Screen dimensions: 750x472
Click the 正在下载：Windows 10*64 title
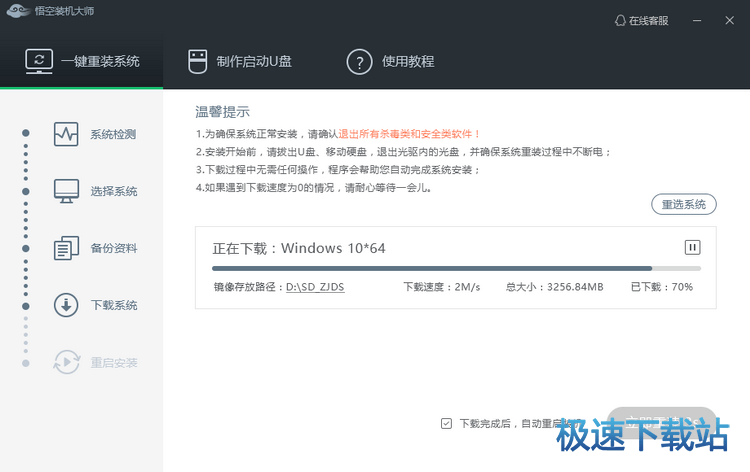point(299,248)
